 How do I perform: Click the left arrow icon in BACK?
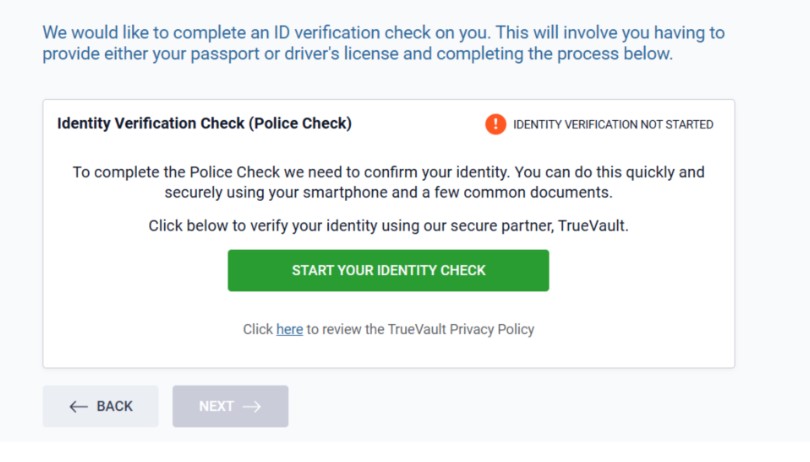(x=78, y=407)
